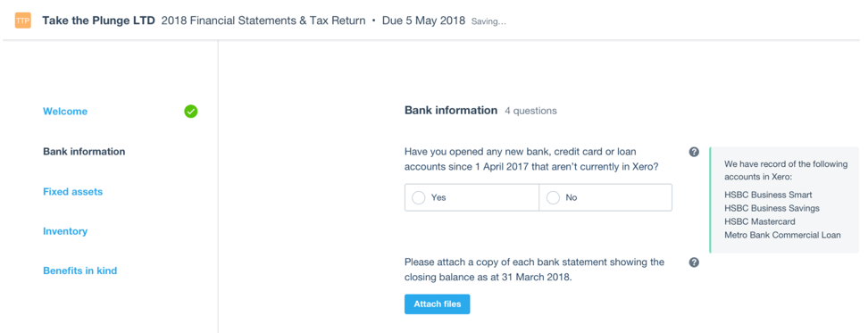868x333 pixels.
Task: Open Bank information in the sidebar
Action: (84, 152)
